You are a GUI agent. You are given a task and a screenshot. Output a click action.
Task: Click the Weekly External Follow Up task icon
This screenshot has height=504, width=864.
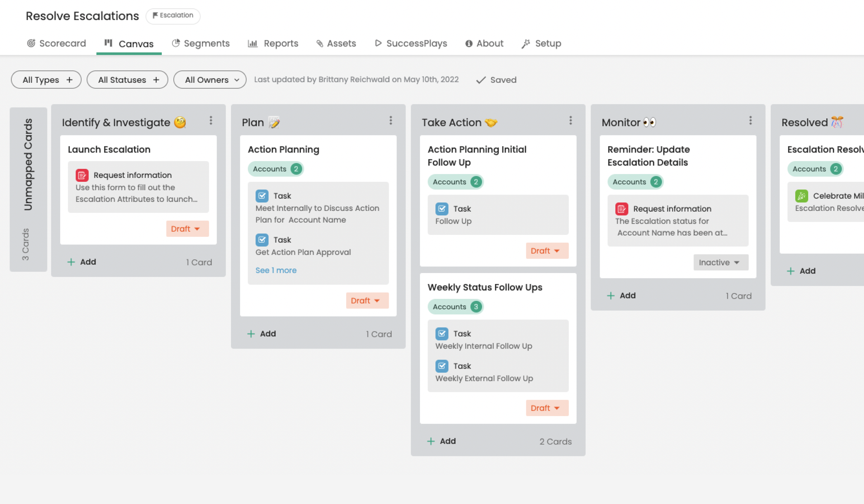click(x=442, y=366)
